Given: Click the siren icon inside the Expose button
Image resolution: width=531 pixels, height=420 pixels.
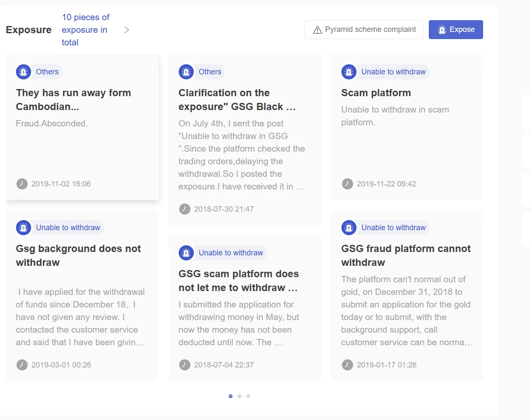Looking at the screenshot, I should [x=442, y=30].
